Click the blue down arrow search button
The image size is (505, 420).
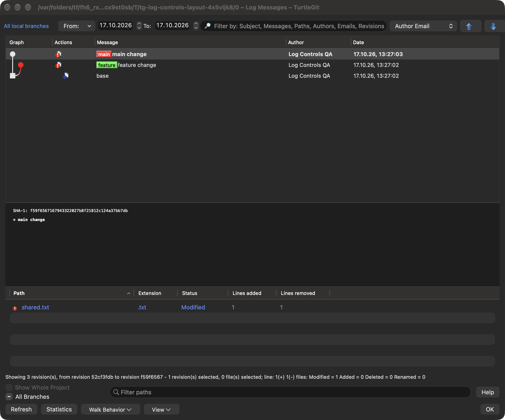click(x=494, y=26)
